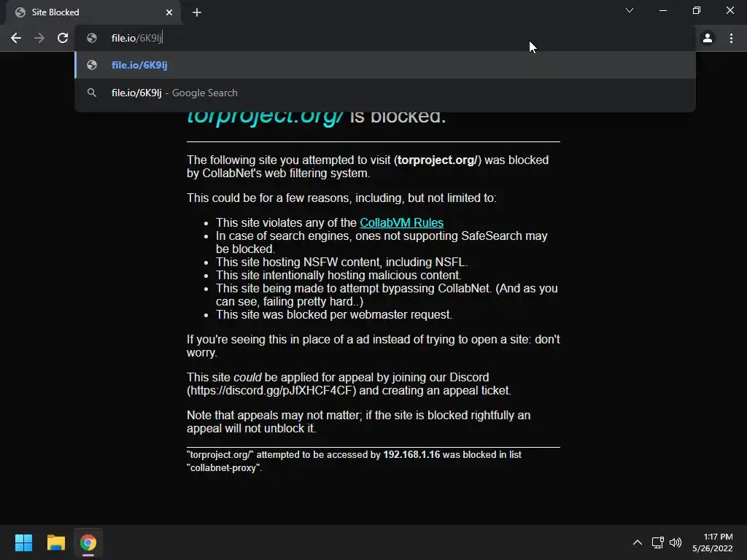Switch to the Site Blocked tab
Viewport: 747px width, 560px height.
93,12
